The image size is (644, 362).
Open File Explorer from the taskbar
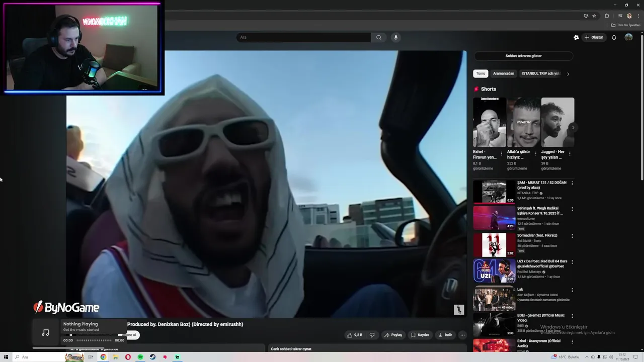click(x=115, y=357)
